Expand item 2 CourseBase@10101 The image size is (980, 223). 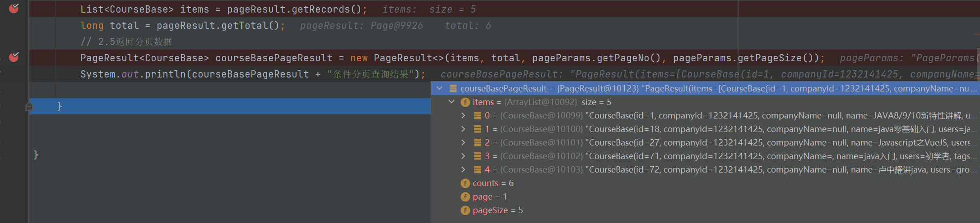pos(463,142)
